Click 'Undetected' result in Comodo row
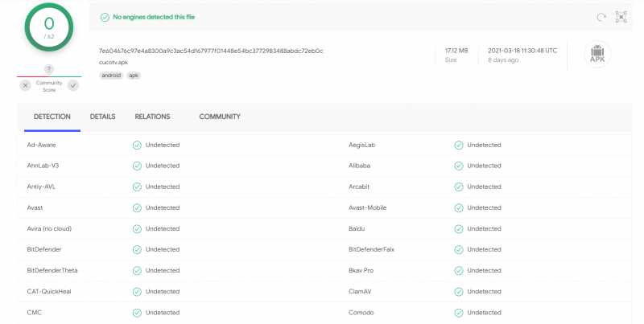 pos(485,312)
